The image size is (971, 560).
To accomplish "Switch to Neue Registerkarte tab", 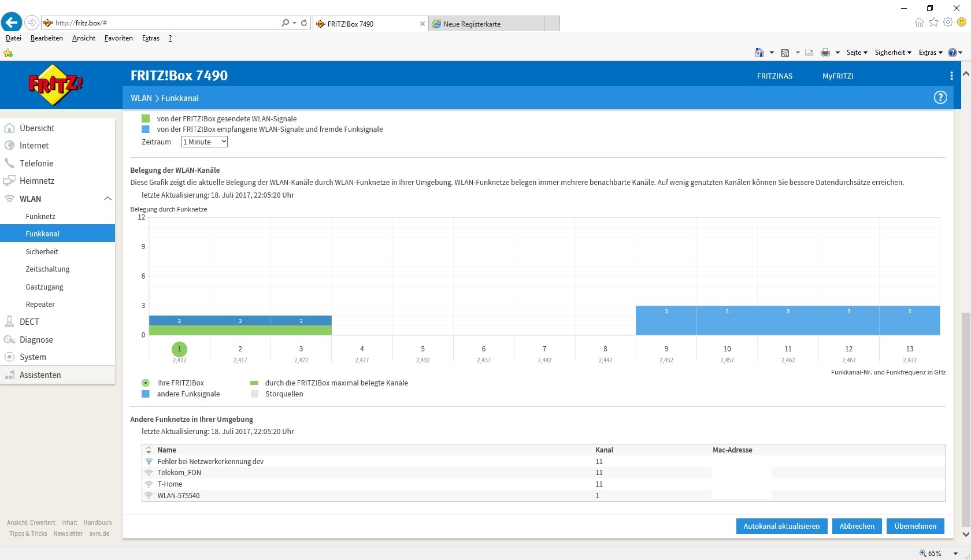I will click(x=486, y=24).
